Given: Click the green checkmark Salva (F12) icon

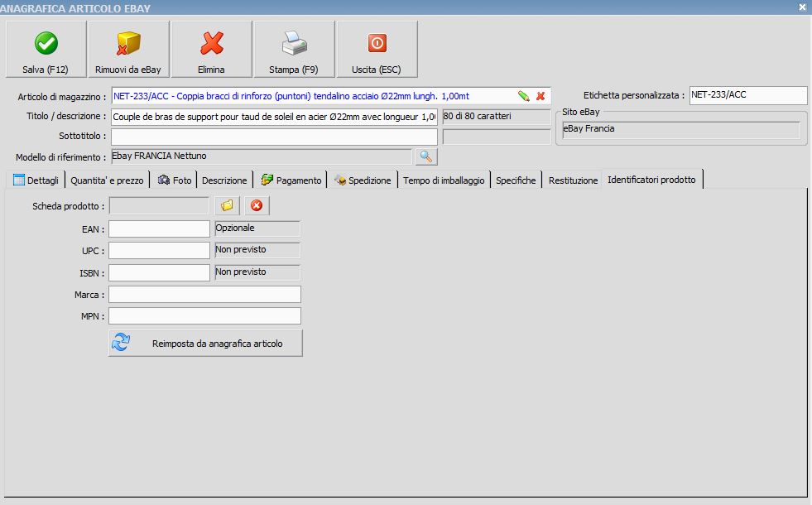Looking at the screenshot, I should (x=46, y=43).
